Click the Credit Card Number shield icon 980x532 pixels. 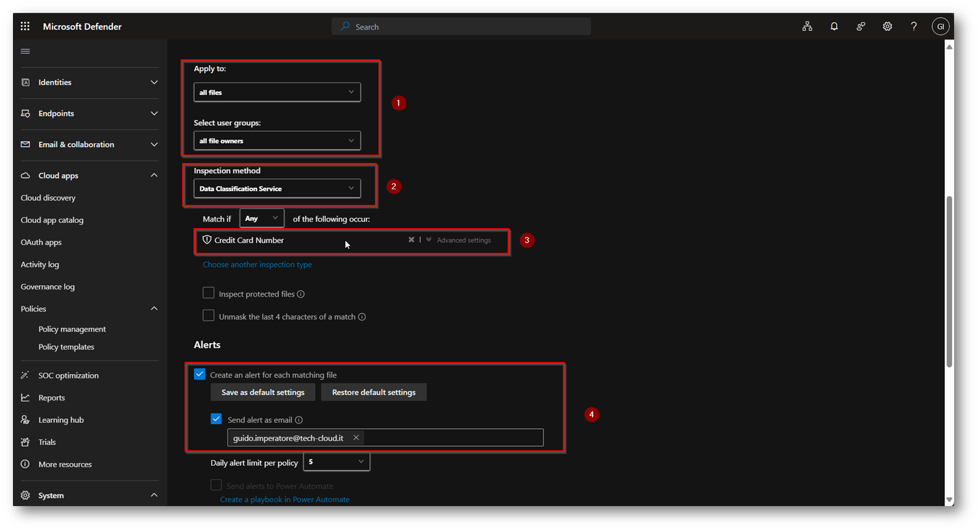tap(207, 239)
